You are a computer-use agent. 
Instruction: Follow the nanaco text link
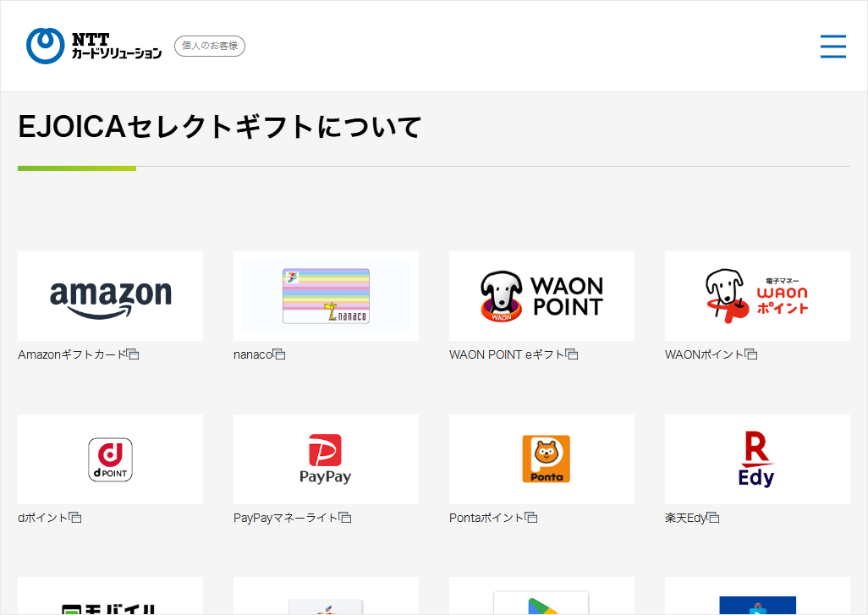point(253,354)
